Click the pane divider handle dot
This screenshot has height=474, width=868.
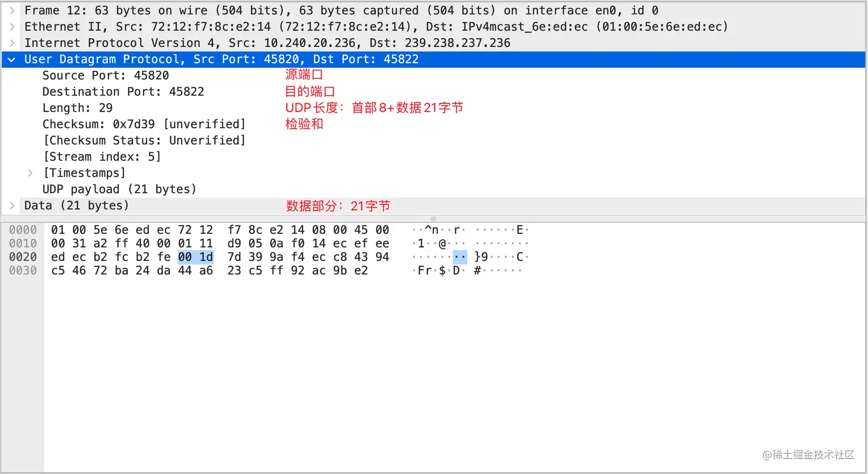click(433, 219)
